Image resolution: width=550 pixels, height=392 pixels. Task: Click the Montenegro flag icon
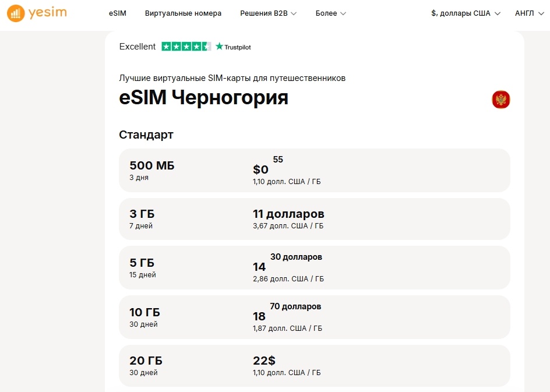(502, 100)
